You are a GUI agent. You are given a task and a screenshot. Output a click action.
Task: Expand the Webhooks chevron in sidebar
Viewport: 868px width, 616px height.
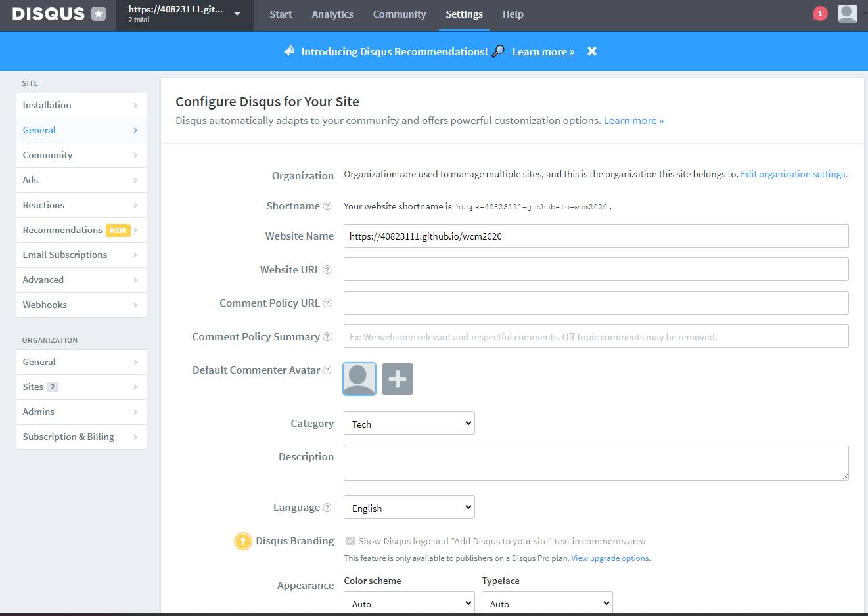(135, 305)
